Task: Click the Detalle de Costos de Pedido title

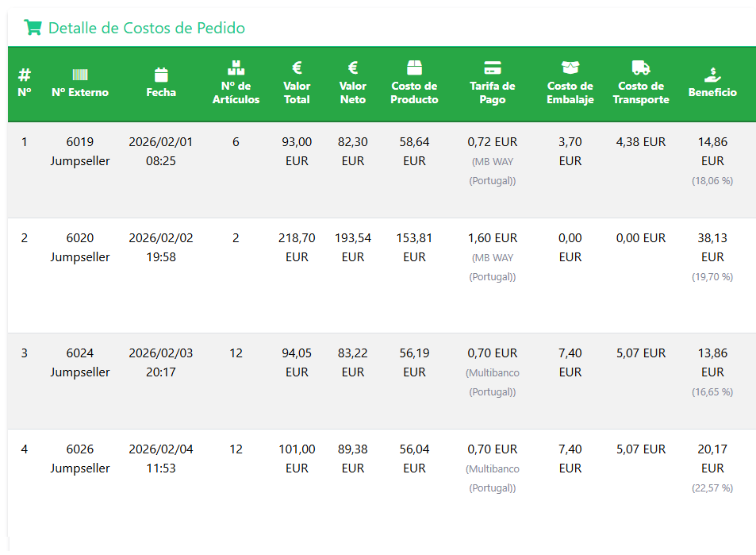Action: pyautogui.click(x=146, y=28)
